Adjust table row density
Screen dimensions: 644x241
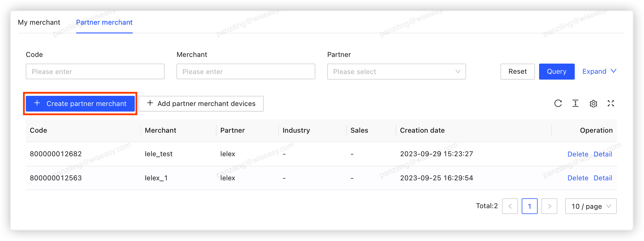575,103
